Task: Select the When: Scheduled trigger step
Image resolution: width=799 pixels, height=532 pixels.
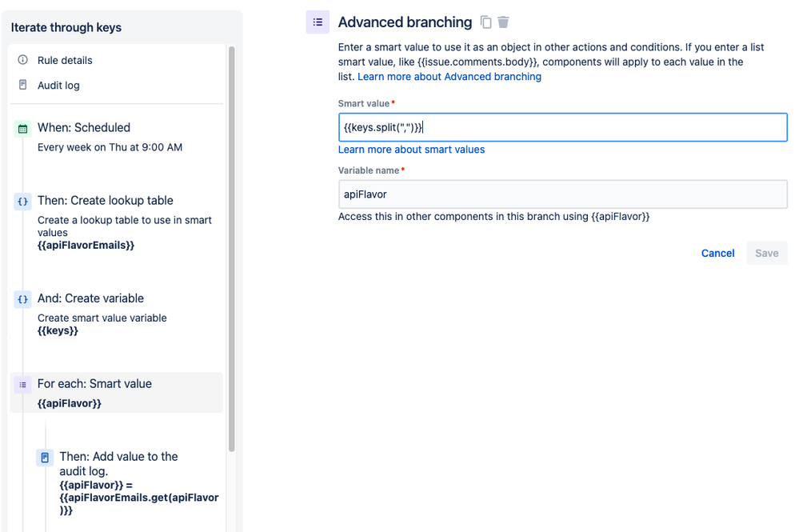Action: click(x=116, y=138)
